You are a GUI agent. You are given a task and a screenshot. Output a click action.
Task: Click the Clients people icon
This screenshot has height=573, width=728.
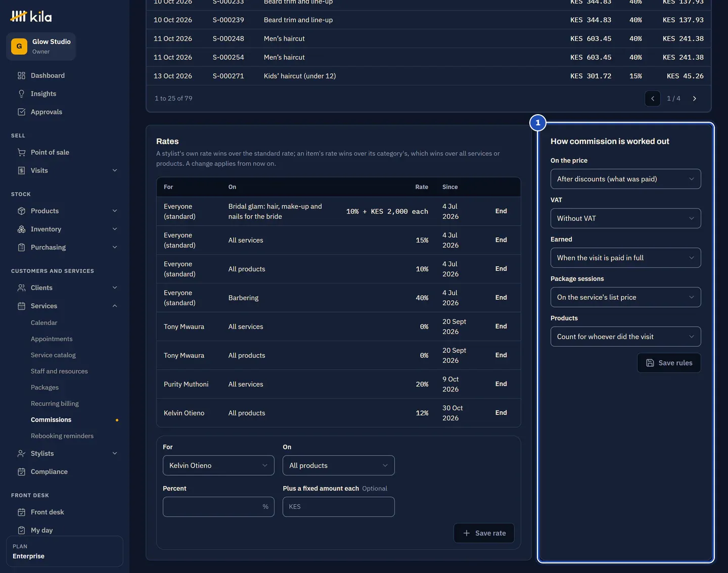21,288
